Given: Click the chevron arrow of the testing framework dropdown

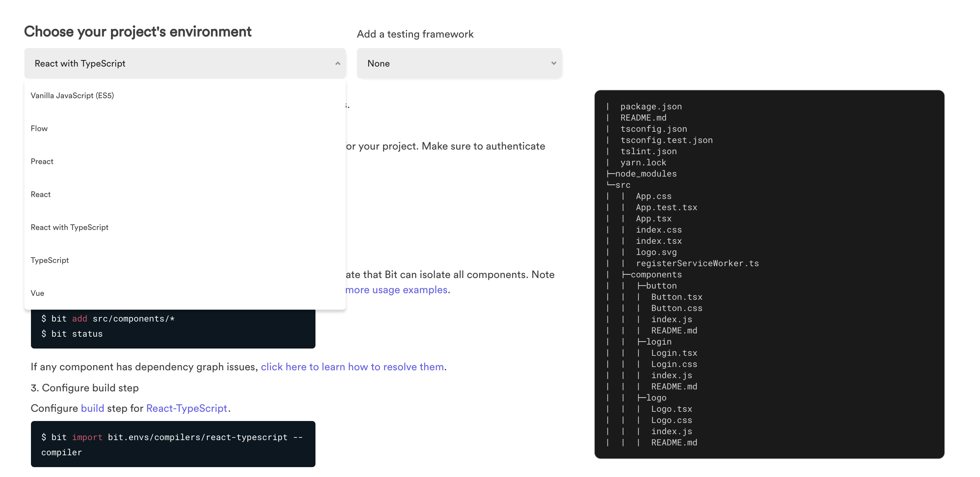Looking at the screenshot, I should coord(554,64).
